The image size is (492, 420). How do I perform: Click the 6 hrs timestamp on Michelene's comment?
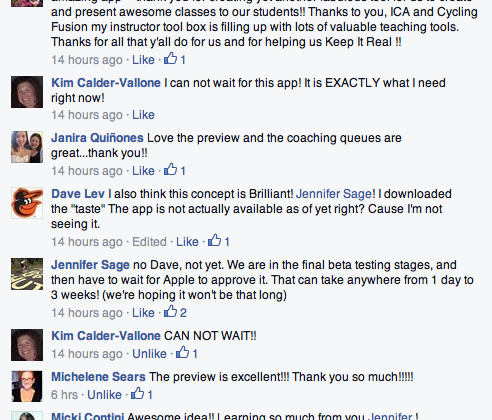pyautogui.click(x=64, y=395)
